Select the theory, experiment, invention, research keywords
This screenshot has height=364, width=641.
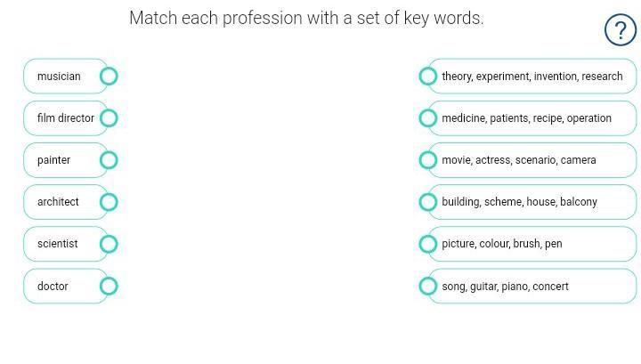[x=531, y=77]
